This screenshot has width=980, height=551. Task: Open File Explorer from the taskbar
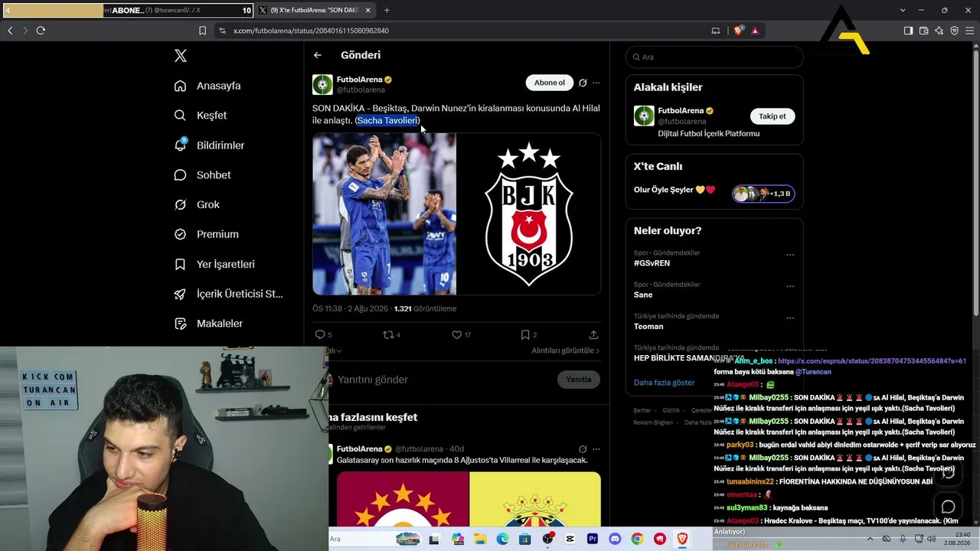click(480, 540)
